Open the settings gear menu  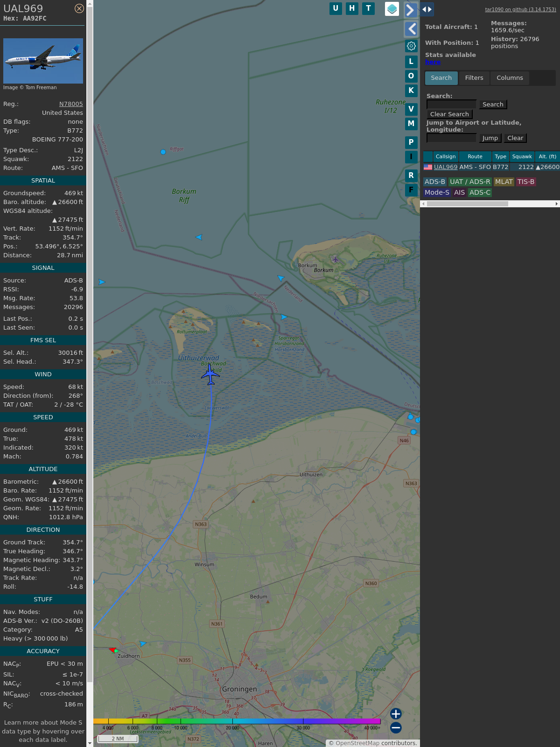click(x=411, y=46)
